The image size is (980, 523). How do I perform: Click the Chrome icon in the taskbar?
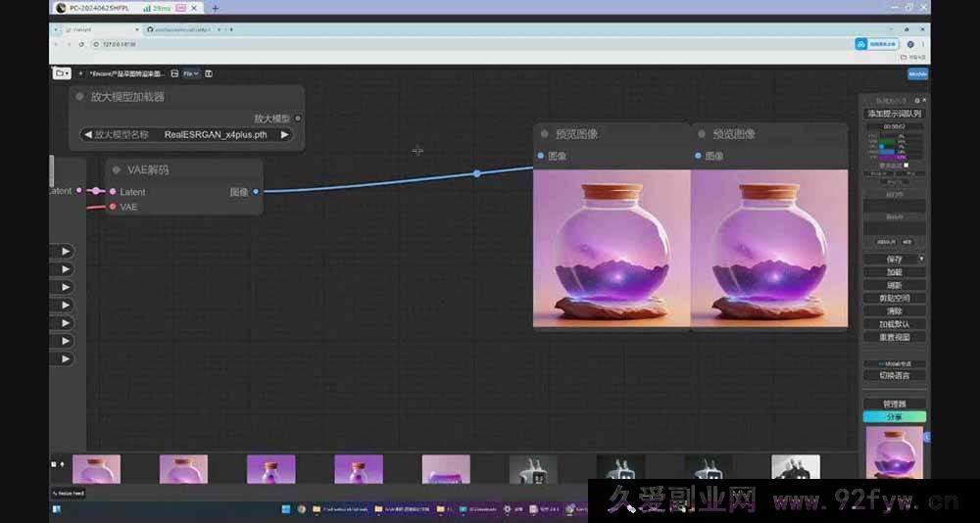coord(302,509)
